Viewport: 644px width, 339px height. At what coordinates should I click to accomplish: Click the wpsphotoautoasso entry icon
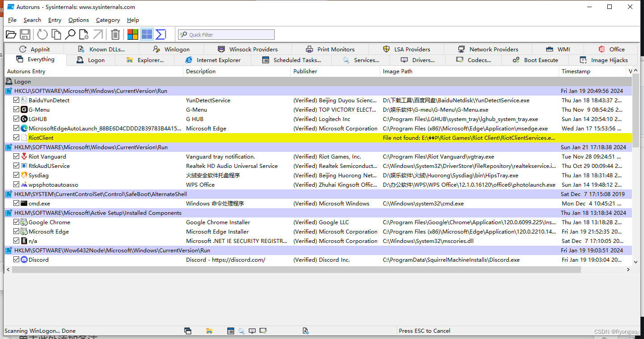pos(24,185)
